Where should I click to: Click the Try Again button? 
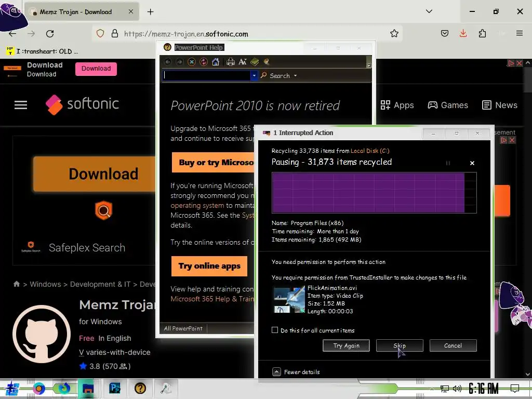pos(346,345)
